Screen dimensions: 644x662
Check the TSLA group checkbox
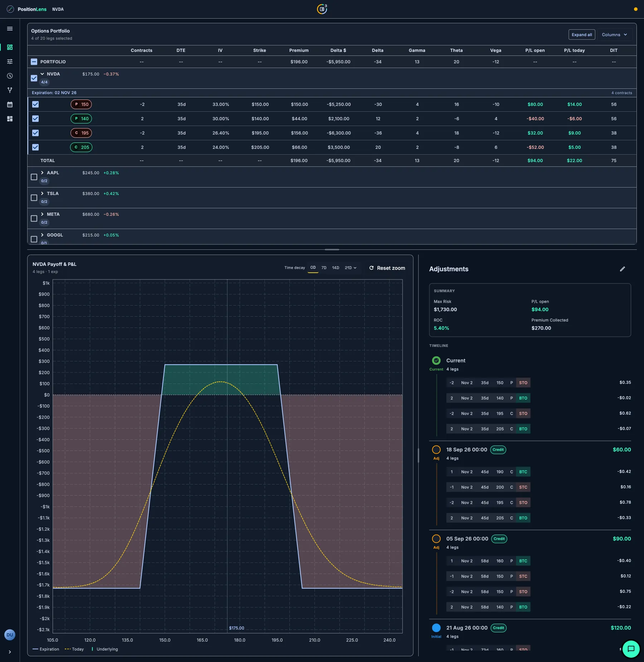34,198
